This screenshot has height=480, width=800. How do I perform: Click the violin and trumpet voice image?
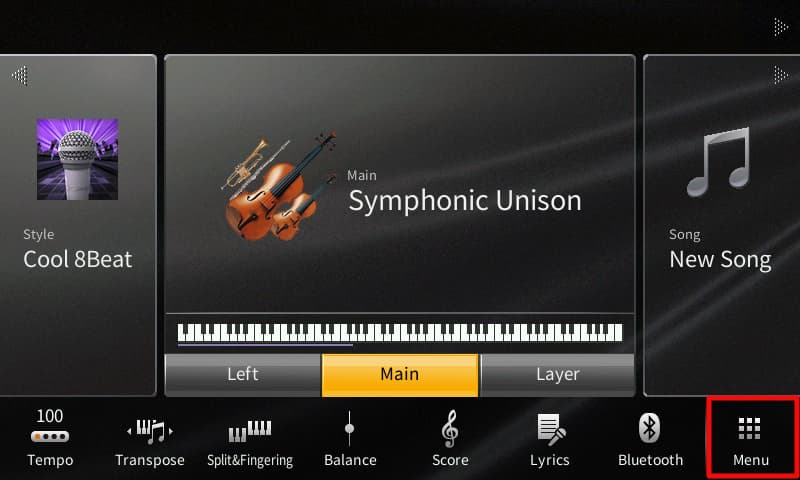coord(280,186)
